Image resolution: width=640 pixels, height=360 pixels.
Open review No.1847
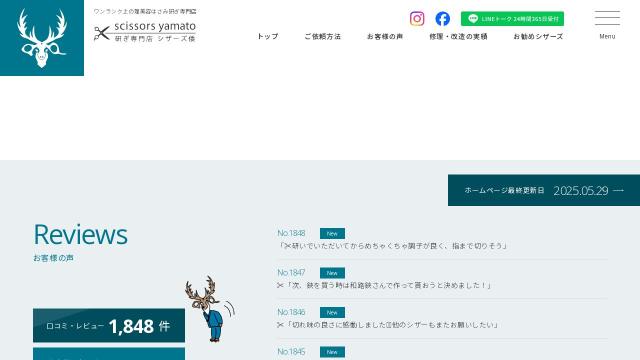(442, 279)
